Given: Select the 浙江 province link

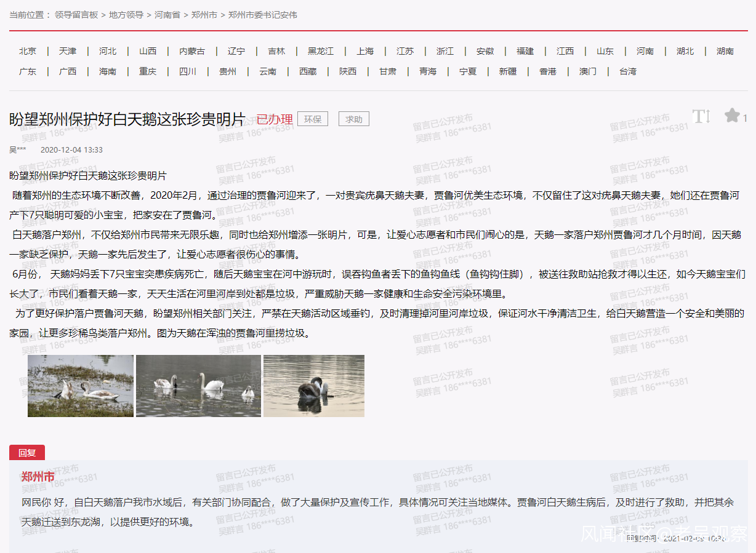Looking at the screenshot, I should click(445, 51).
